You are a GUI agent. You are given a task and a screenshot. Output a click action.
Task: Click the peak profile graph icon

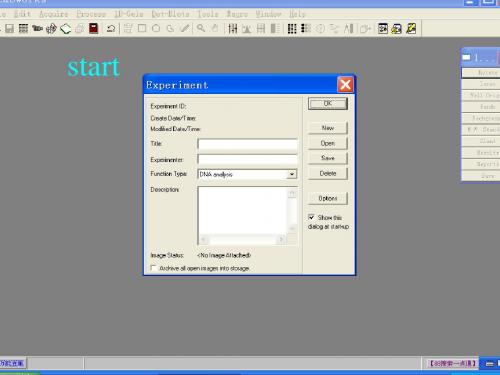(x=247, y=29)
